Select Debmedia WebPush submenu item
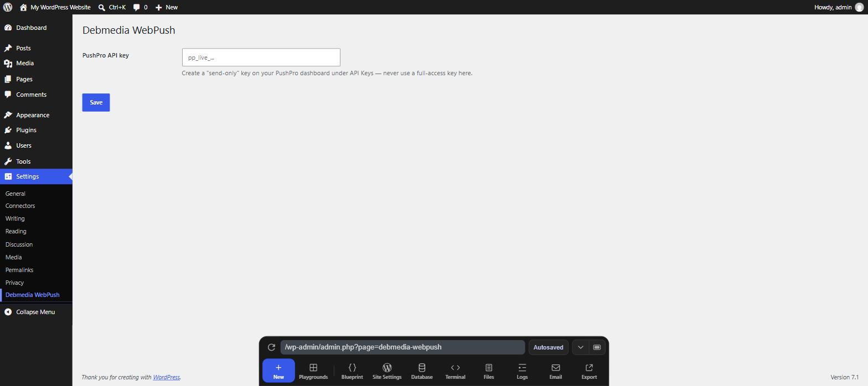This screenshot has height=386, width=868. (x=32, y=295)
